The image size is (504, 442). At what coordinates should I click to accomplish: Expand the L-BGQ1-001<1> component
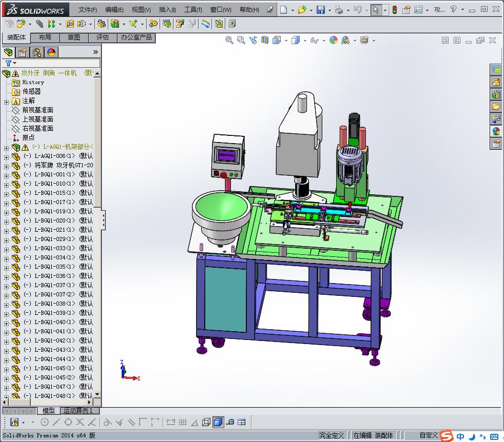[x=7, y=176]
